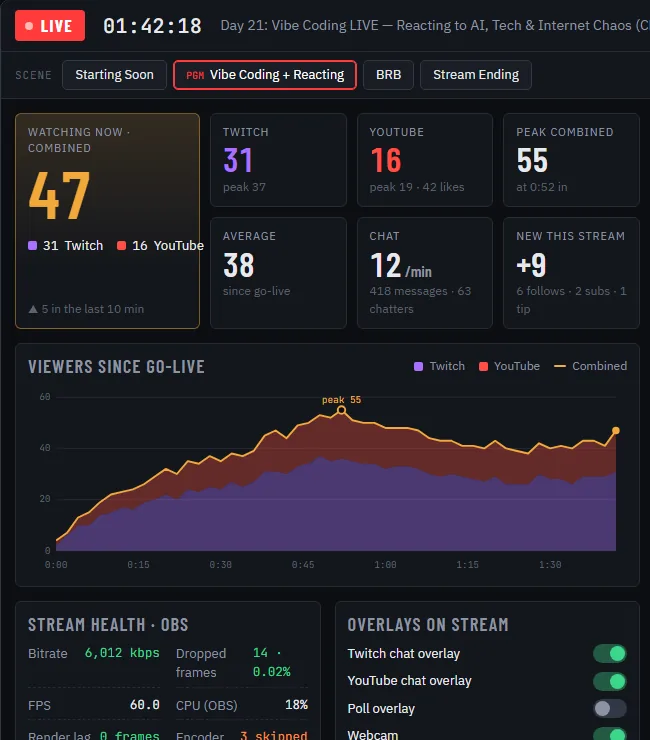Click the red YouTube legend swatch in chart
This screenshot has height=740, width=650.
pos(483,367)
